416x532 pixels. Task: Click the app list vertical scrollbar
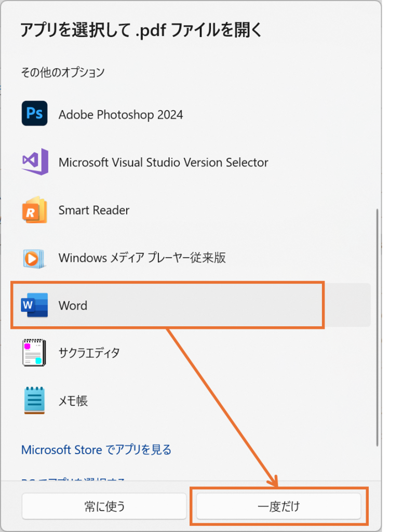point(377,327)
